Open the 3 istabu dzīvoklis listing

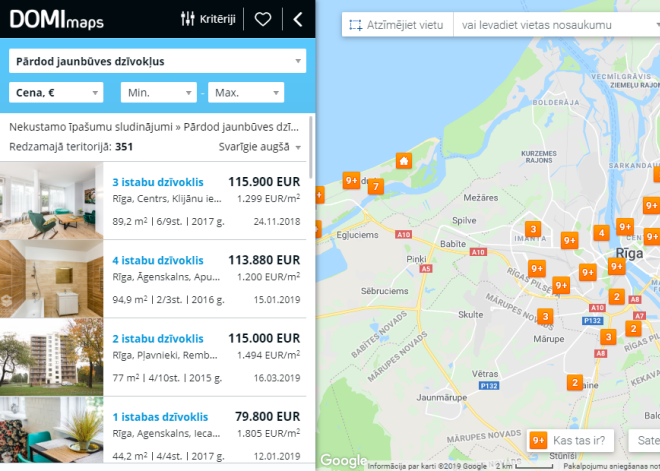coord(158,182)
